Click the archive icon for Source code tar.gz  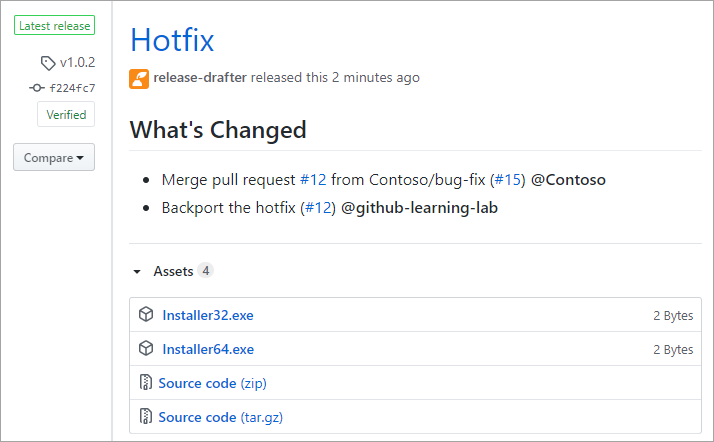[x=146, y=417]
